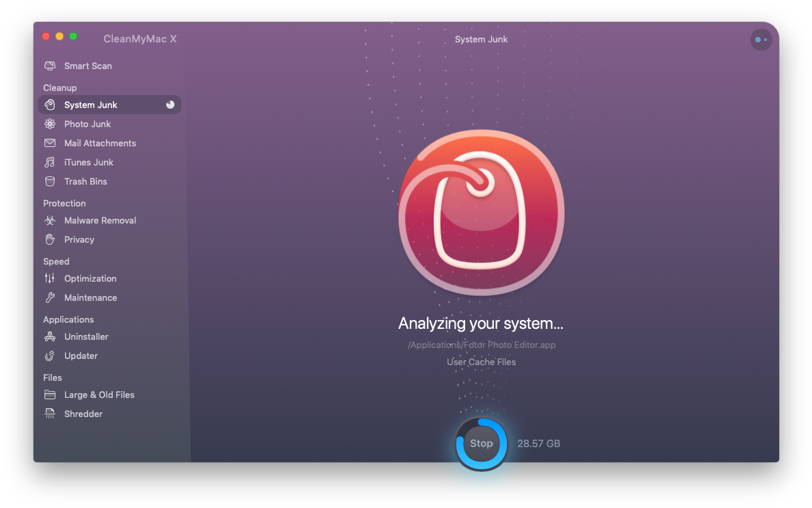Close the window with the red button
The height and width of the screenshot is (508, 812).
pos(46,36)
